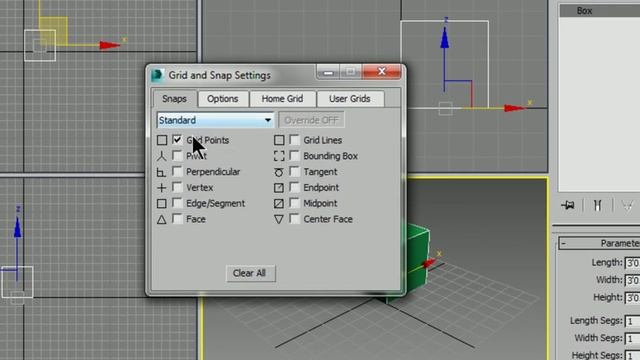Enable the Grid Points snap checkbox
This screenshot has height=360, width=640.
[x=177, y=140]
